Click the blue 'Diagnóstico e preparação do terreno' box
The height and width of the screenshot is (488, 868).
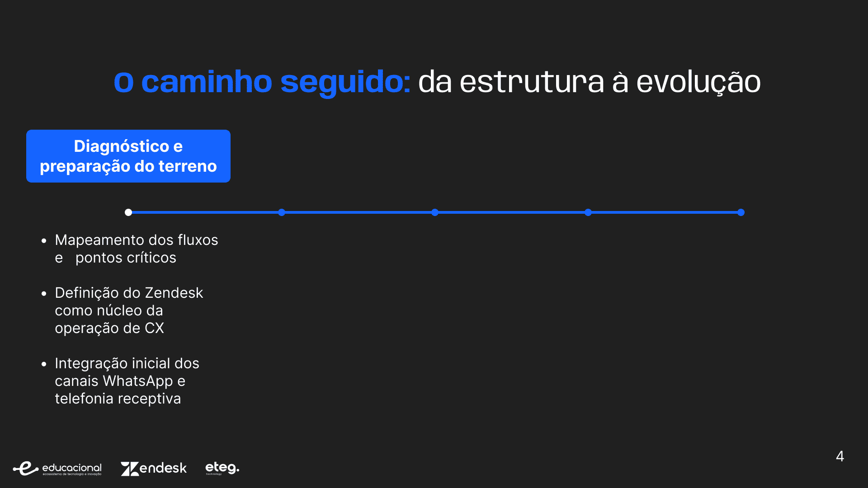point(128,156)
